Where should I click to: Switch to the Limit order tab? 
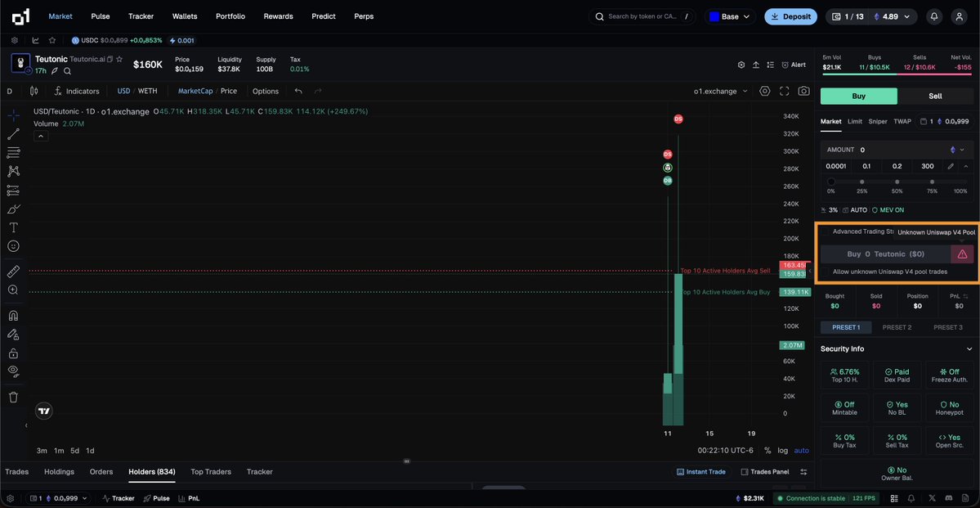coord(854,121)
